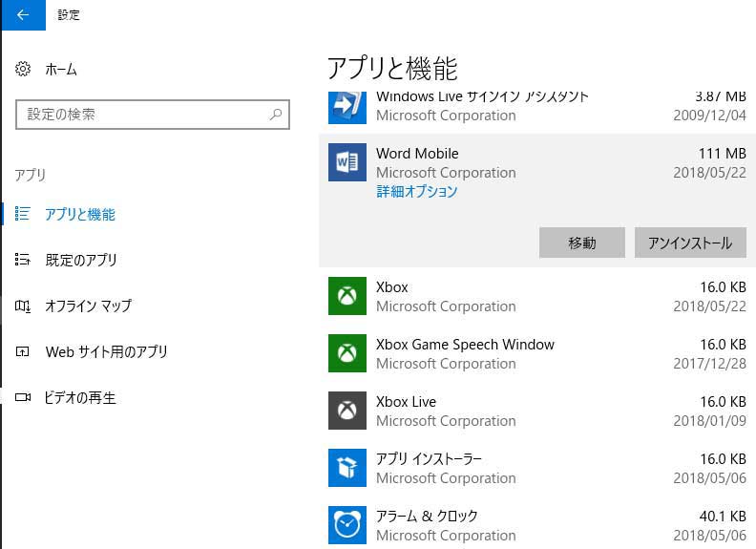Click the green Xbox app icon
Screen dimensions: 756x549
point(346,296)
